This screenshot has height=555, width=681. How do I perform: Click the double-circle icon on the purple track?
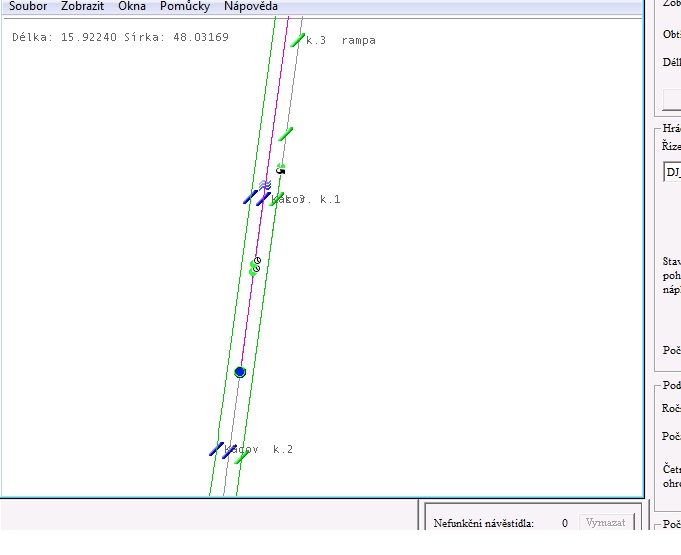pyautogui.click(x=257, y=262)
